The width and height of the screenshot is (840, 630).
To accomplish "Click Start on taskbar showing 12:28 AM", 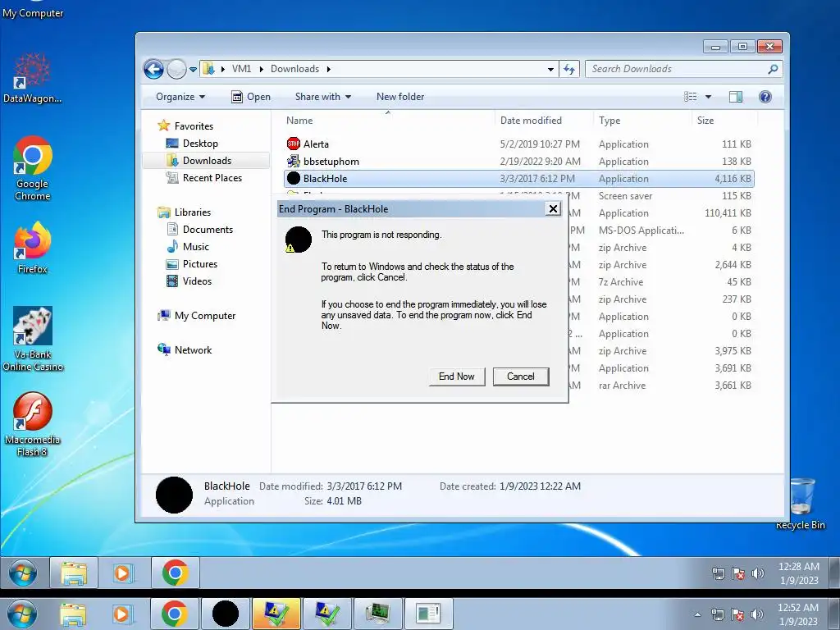I will 22,573.
